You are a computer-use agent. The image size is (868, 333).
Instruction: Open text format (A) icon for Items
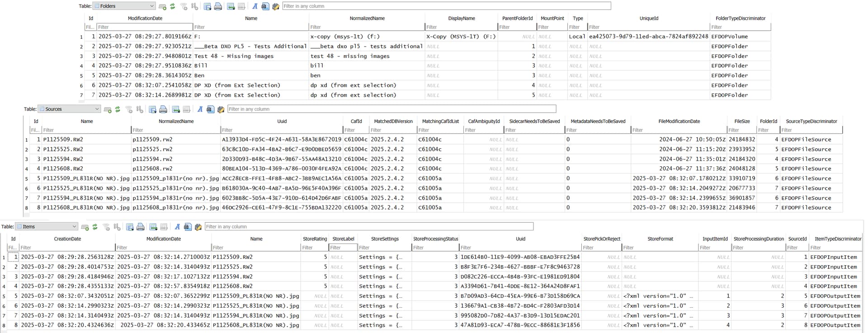tap(177, 227)
